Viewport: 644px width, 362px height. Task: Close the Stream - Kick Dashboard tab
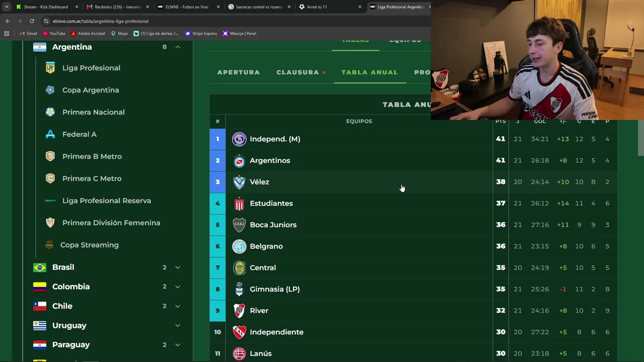tap(77, 7)
